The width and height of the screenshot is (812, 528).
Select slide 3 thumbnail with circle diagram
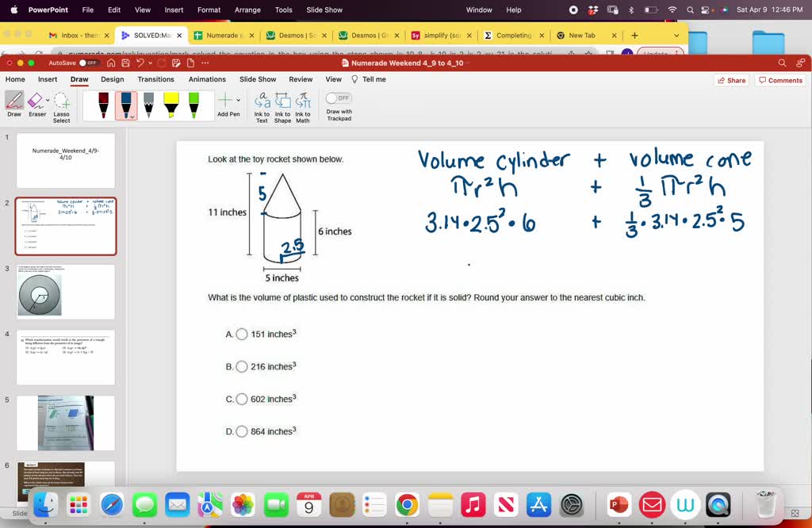coord(66,292)
